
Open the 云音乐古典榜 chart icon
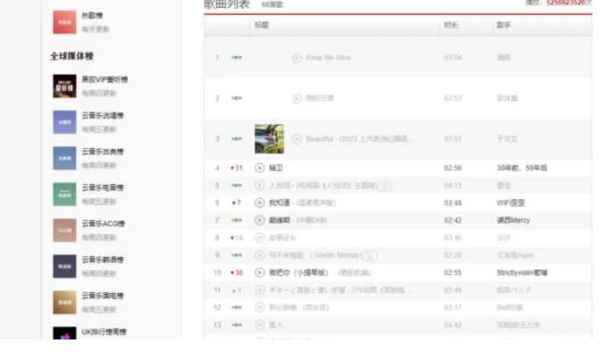click(x=64, y=158)
